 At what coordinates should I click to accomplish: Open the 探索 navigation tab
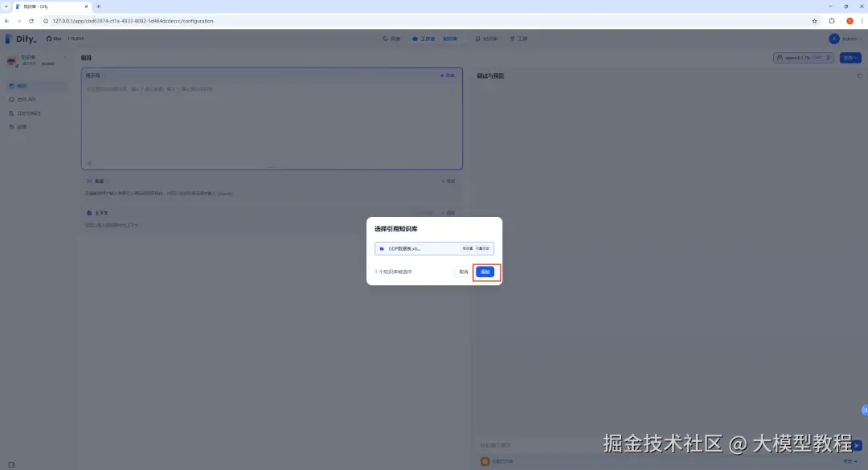[392, 39]
